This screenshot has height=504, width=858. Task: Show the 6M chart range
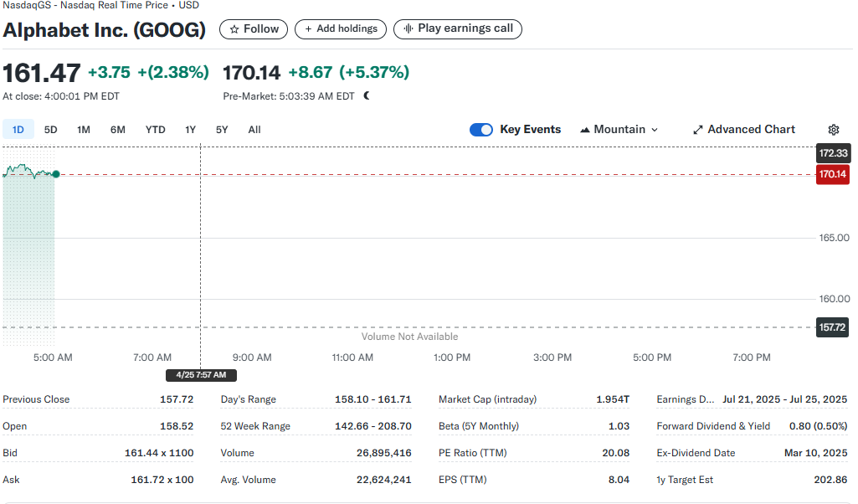coord(118,130)
